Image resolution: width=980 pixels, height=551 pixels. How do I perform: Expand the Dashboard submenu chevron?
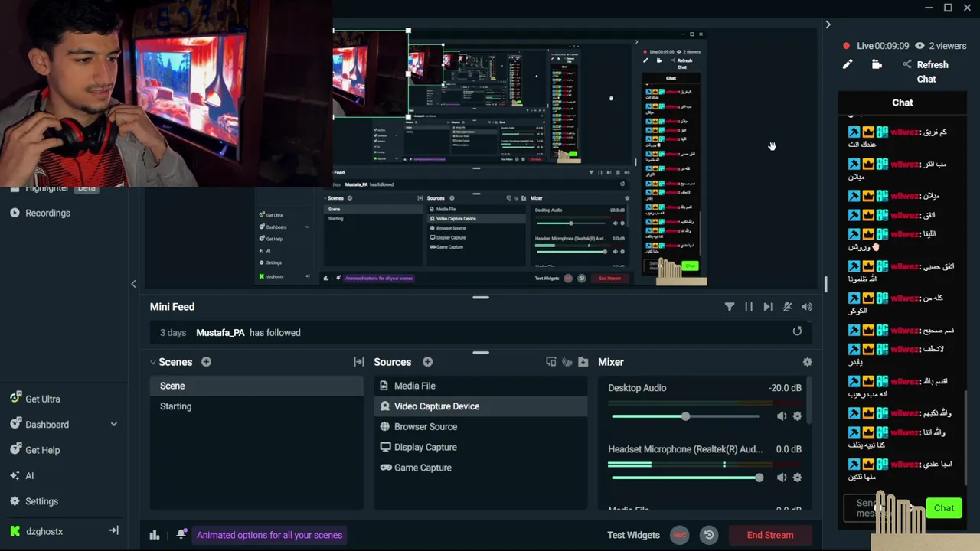pos(114,424)
